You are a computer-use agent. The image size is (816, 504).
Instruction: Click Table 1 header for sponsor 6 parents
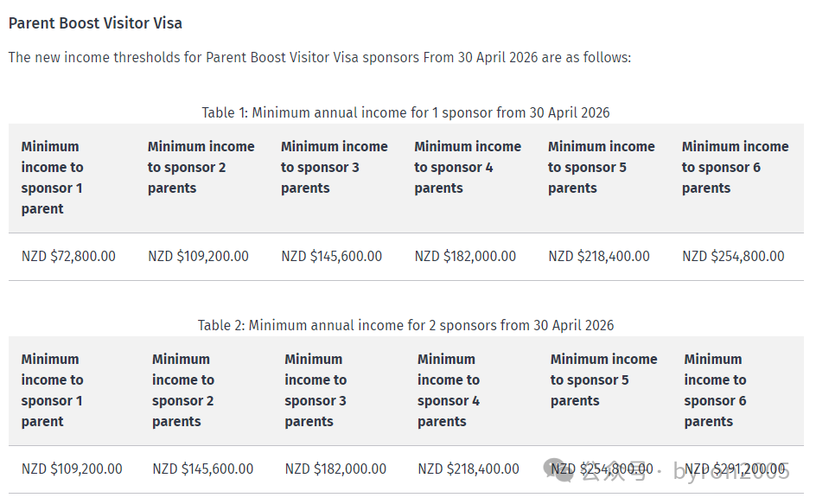(736, 167)
